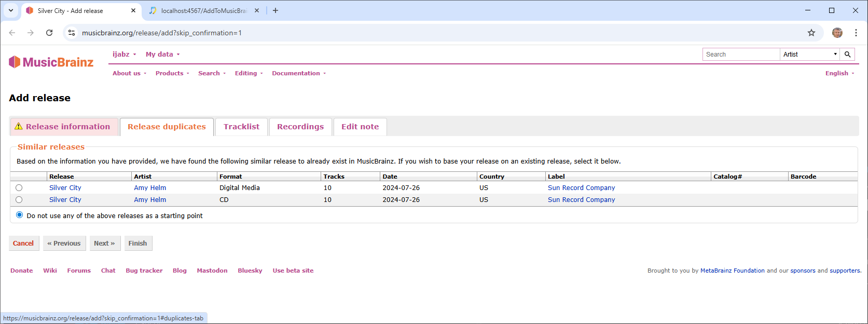Click the MusicBrainz logo
Image resolution: width=868 pixels, height=324 pixels.
click(x=51, y=62)
